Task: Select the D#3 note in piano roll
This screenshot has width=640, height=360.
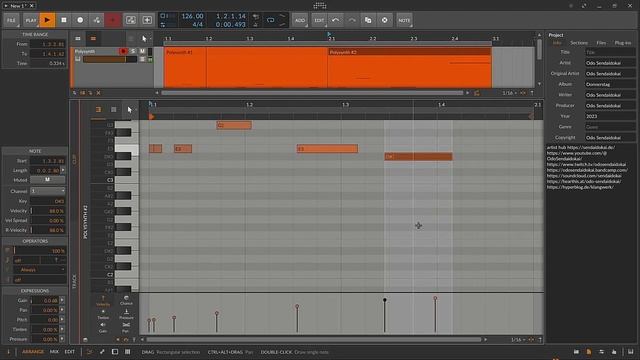Action: (x=418, y=156)
